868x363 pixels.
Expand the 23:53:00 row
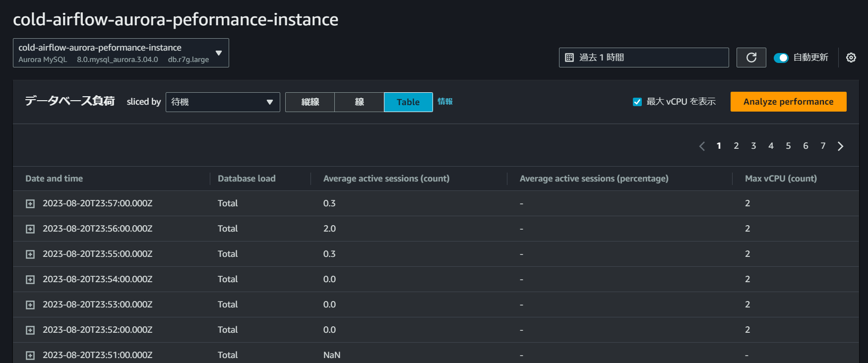[x=30, y=305]
